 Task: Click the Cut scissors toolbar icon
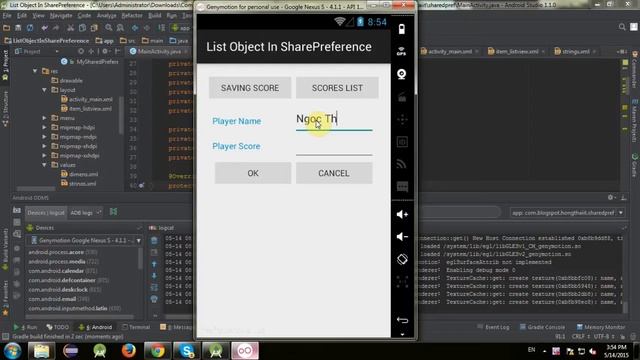pos(70,28)
